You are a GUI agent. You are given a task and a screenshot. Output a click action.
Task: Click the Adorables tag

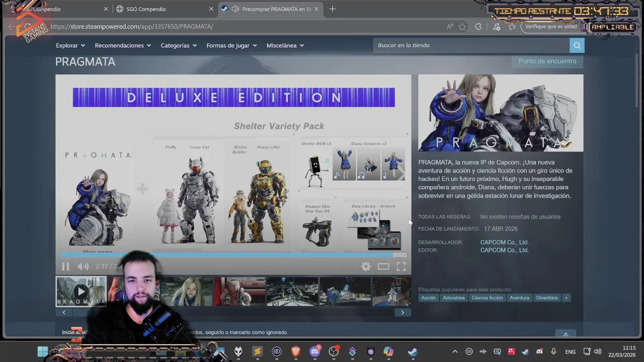454,298
